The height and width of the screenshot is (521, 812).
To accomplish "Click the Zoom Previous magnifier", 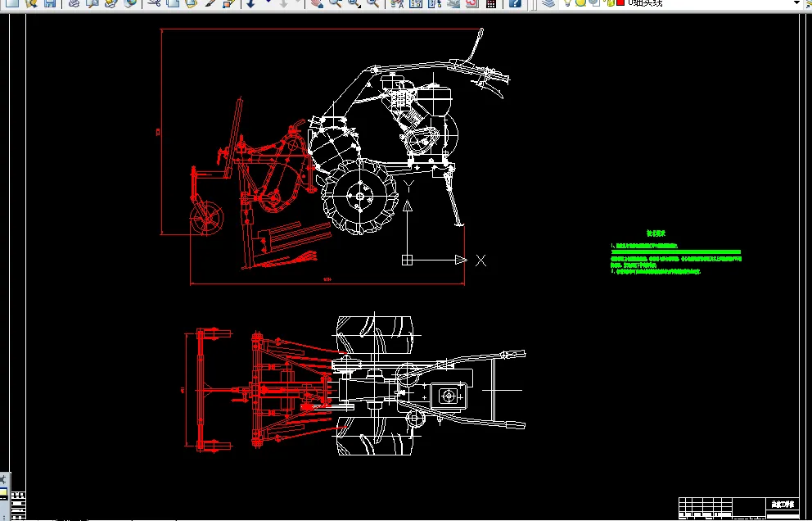I will [373, 3].
